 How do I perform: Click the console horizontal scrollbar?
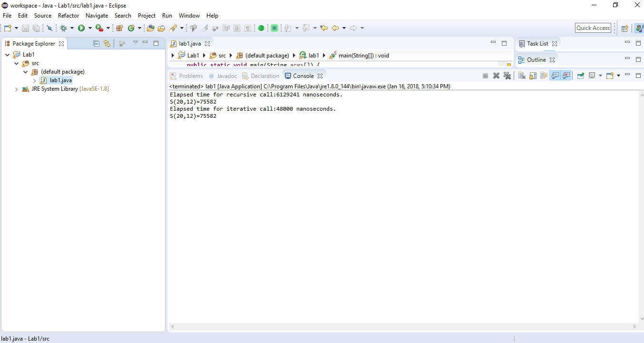pyautogui.click(x=402, y=327)
